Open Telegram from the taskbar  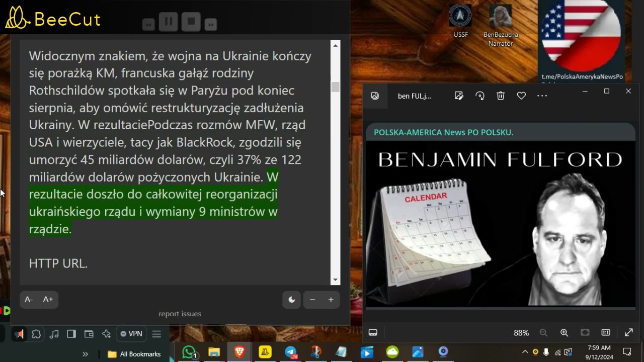pos(291,352)
